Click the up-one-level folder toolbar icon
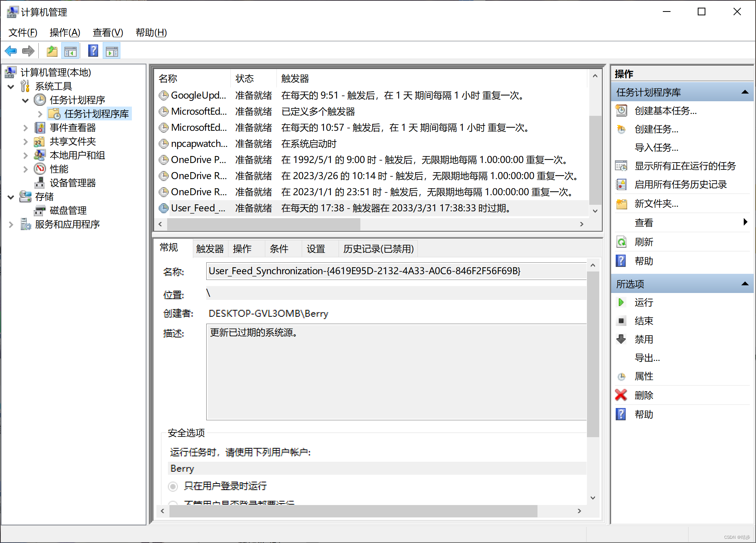The image size is (756, 543). click(52, 51)
